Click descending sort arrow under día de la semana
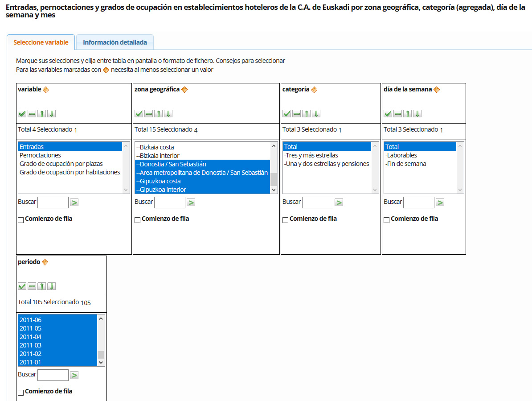Screen dimensions: 532x401 [x=417, y=114]
